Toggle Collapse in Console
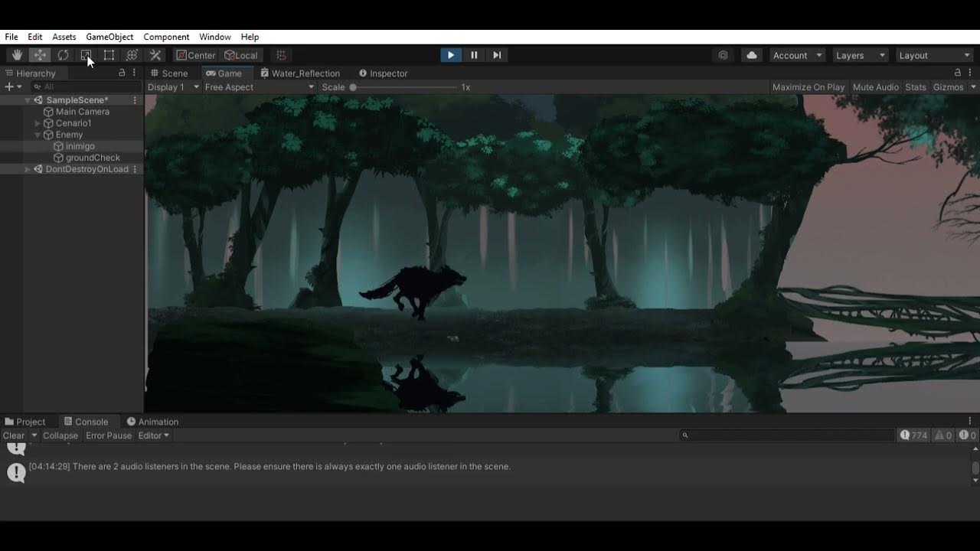980x551 pixels. coord(60,435)
